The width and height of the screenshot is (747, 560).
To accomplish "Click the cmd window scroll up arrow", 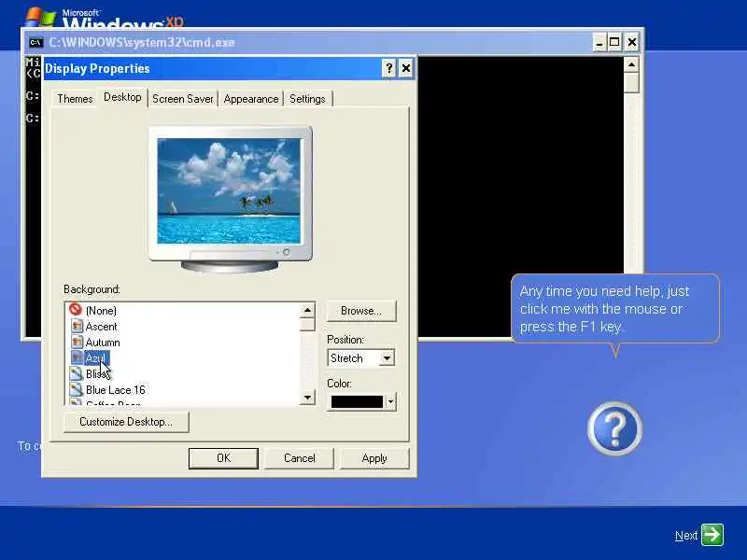I will tap(631, 64).
